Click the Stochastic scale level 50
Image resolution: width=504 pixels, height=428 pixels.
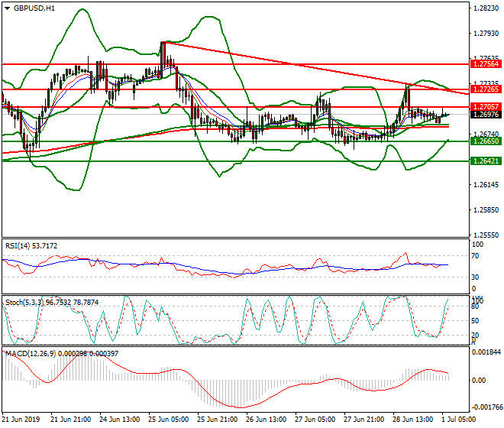(475, 321)
